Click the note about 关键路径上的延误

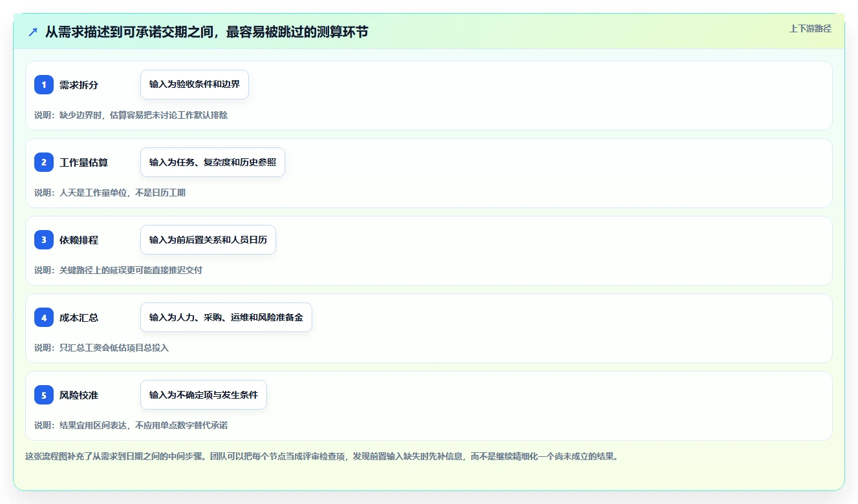118,270
